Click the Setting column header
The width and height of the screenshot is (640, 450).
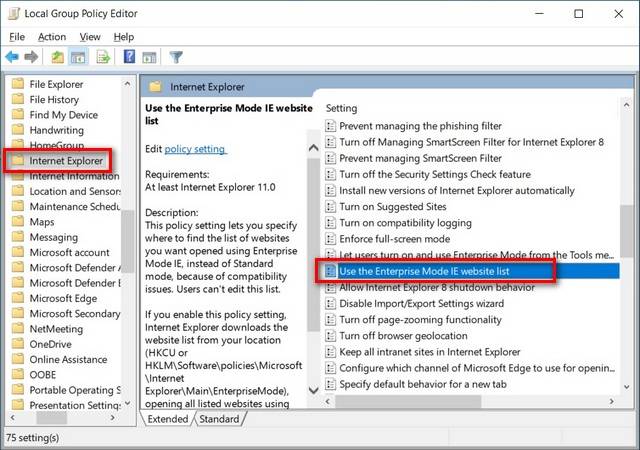click(x=341, y=108)
